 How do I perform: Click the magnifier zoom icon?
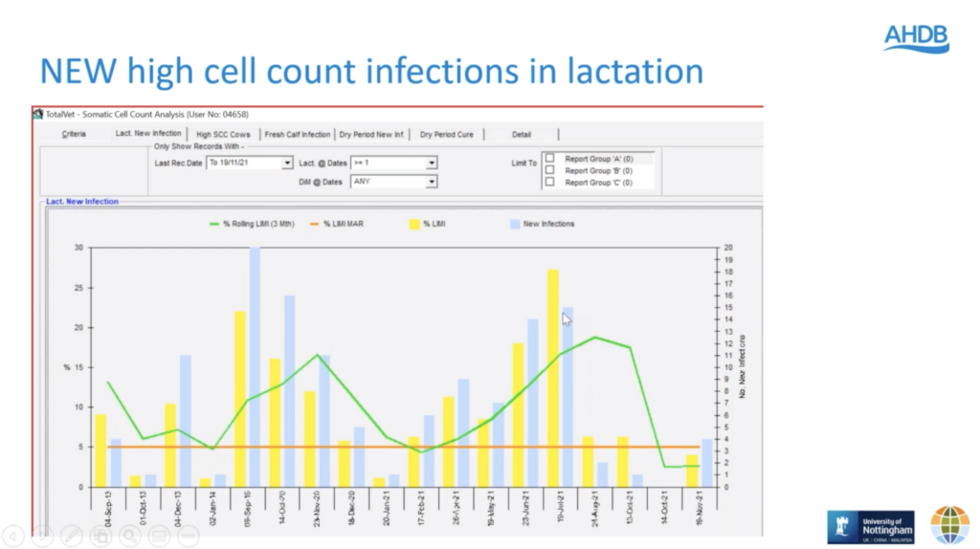pyautogui.click(x=131, y=537)
